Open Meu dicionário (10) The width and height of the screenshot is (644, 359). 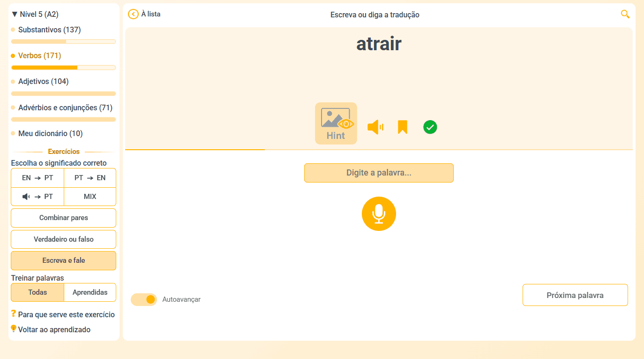tap(51, 134)
